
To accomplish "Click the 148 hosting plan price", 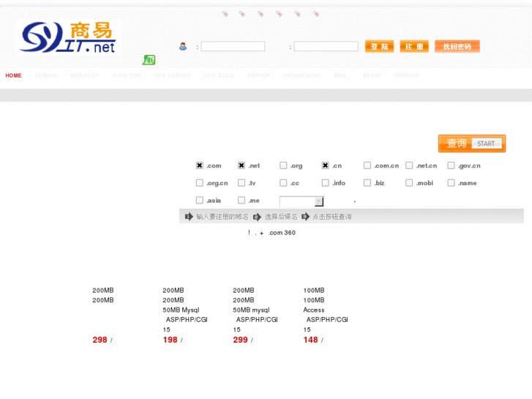I will [x=310, y=340].
